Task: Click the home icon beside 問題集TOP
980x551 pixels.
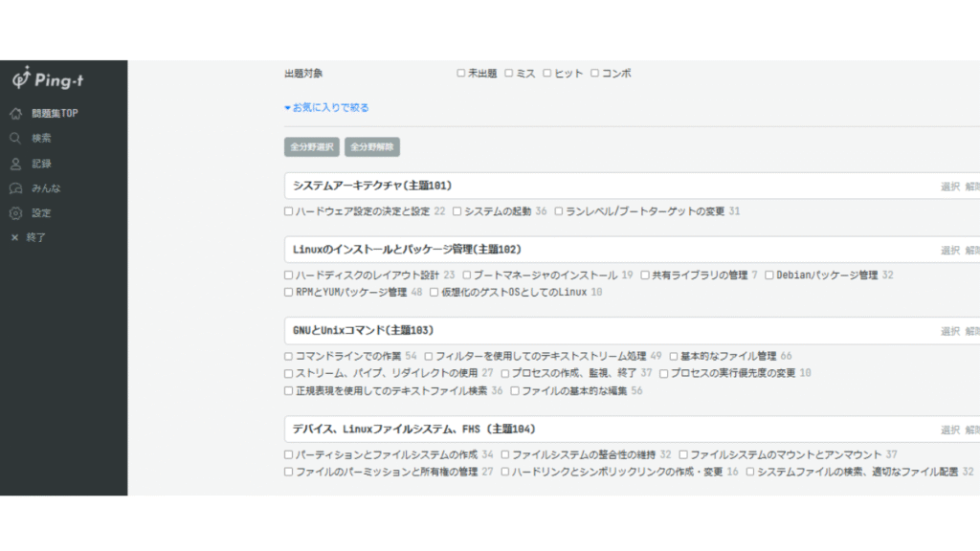Action: (x=15, y=113)
